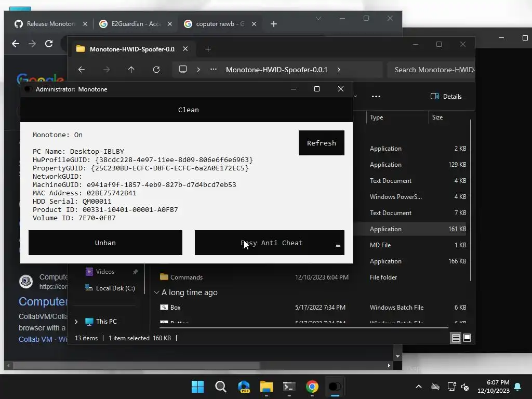This screenshot has height=399, width=532.
Task: Go up one folder in File Explorer
Action: [131, 70]
